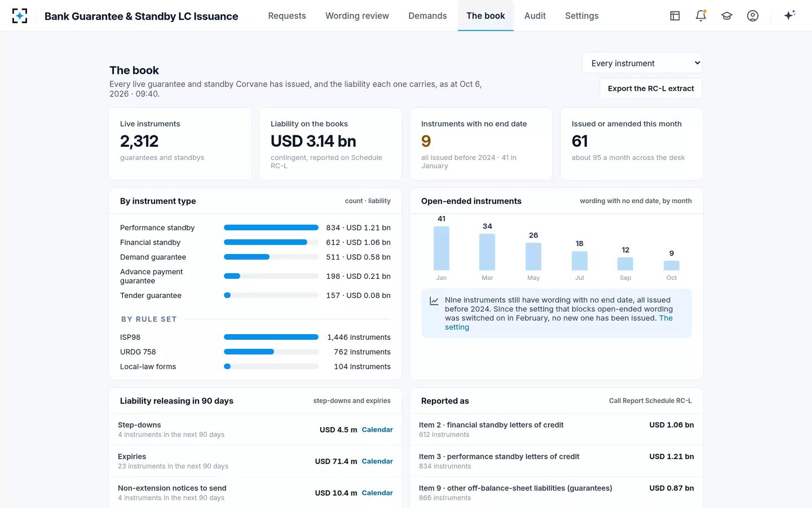Open the user account icon
This screenshot has width=812, height=508.
point(753,16)
